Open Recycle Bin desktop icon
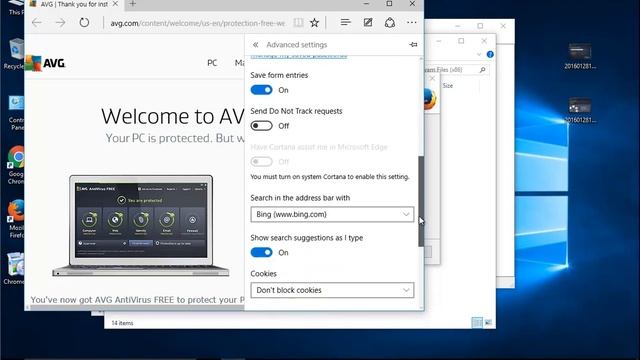The image size is (640, 360). (x=16, y=54)
